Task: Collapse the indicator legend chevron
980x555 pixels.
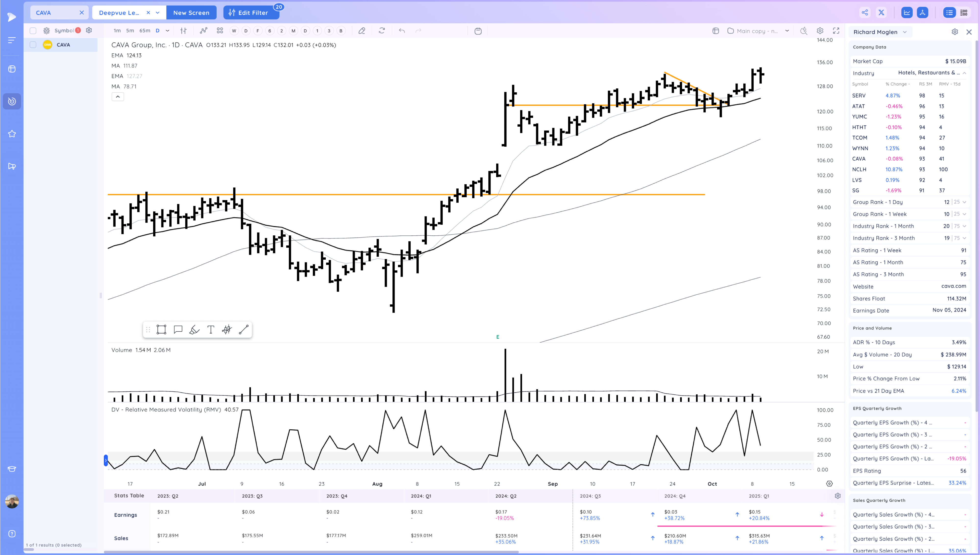Action: pyautogui.click(x=118, y=97)
